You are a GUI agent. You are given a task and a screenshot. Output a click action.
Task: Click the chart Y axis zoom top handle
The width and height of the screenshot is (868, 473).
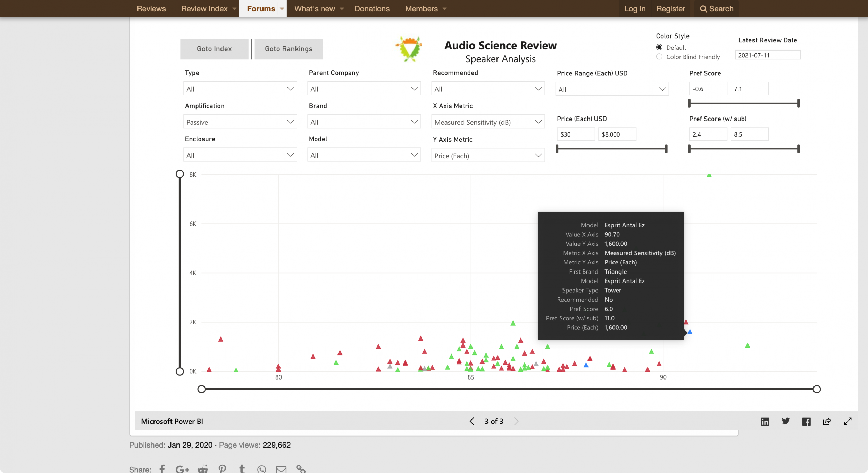tap(180, 174)
